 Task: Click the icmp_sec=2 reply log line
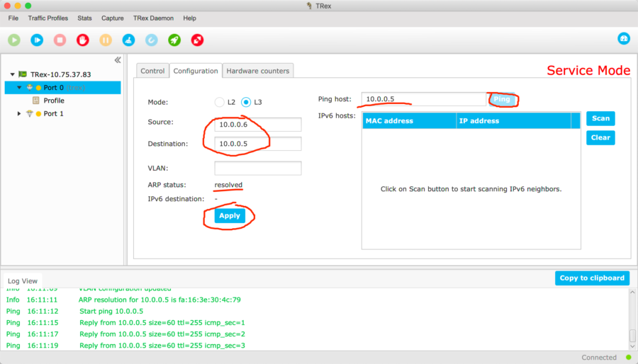coord(162,334)
